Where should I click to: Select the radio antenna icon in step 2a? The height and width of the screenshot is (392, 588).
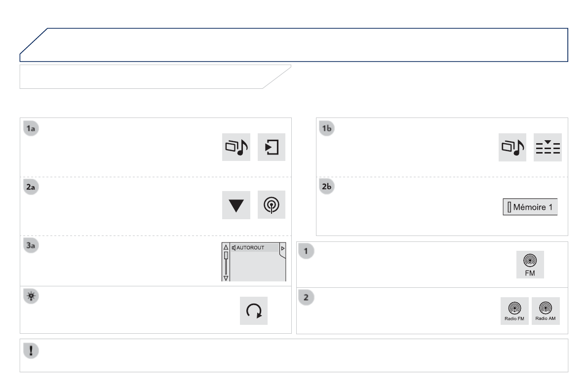click(272, 203)
